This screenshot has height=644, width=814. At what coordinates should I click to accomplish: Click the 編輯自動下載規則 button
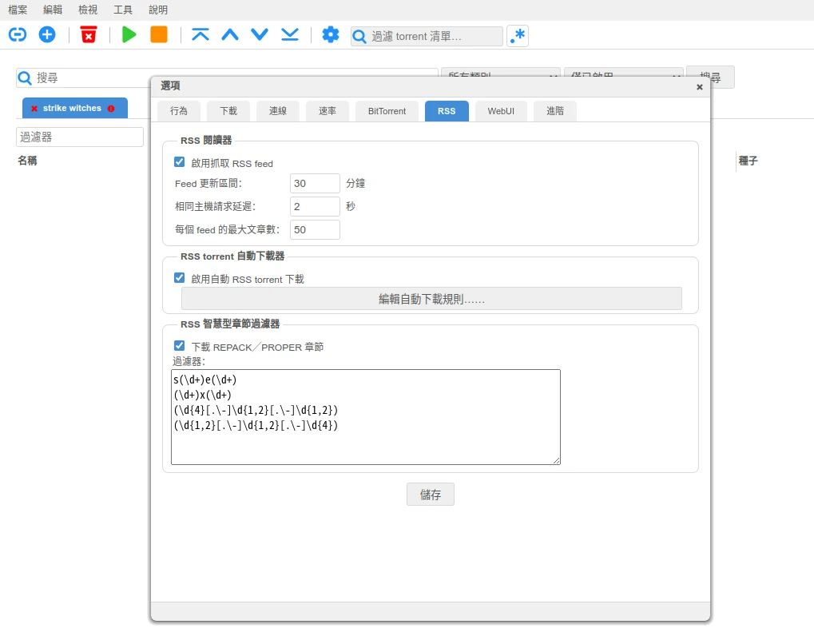(431, 299)
